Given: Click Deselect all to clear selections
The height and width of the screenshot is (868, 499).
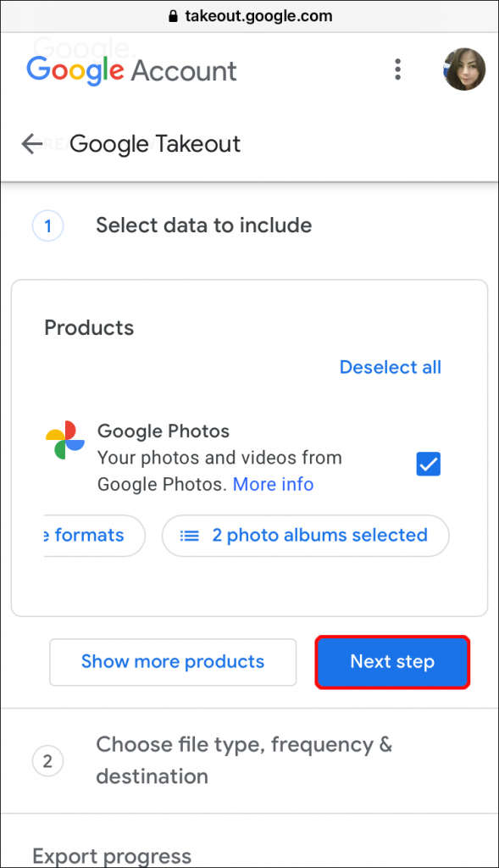Looking at the screenshot, I should pos(390,367).
